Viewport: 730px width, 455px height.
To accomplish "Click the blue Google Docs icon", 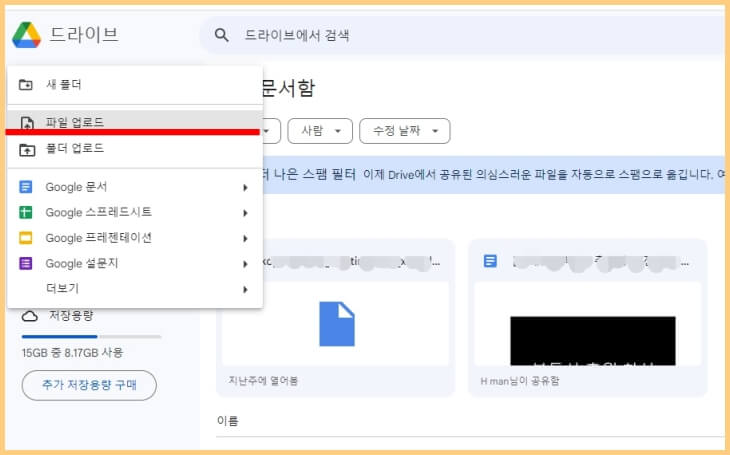I will coord(26,187).
